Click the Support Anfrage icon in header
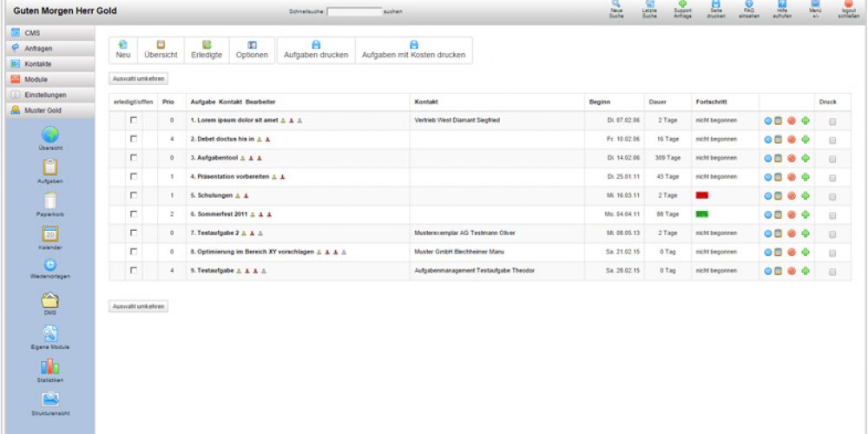This screenshot has width=868, height=434. point(683,7)
